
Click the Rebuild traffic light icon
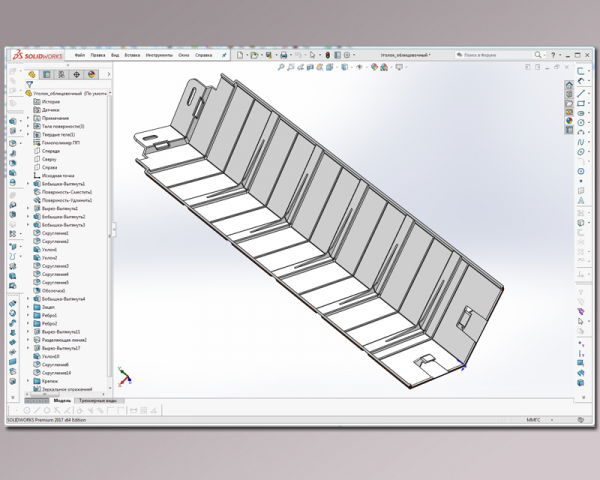328,55
